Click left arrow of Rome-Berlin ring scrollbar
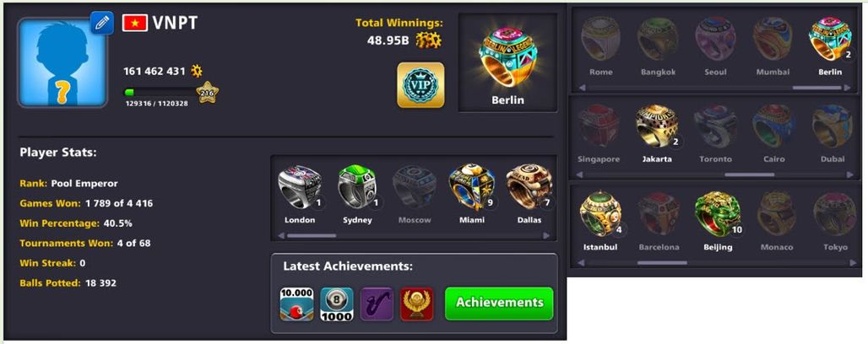The width and height of the screenshot is (868, 344). click(x=582, y=88)
